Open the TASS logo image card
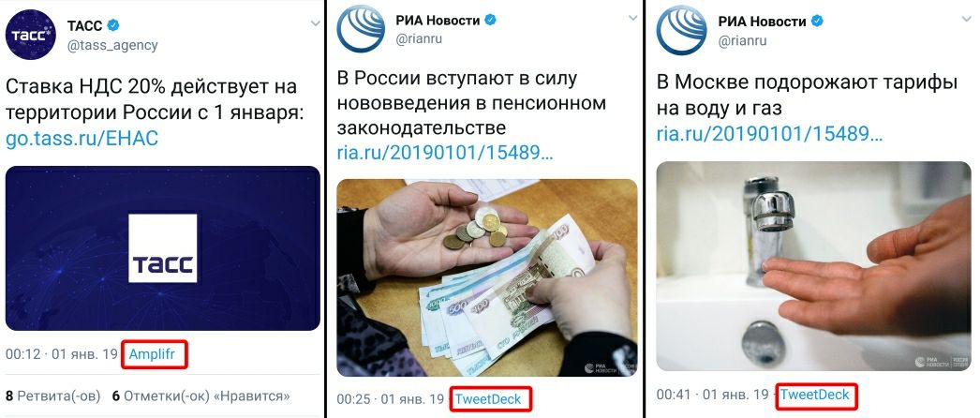Viewport: 980px width, 418px height. (x=162, y=248)
